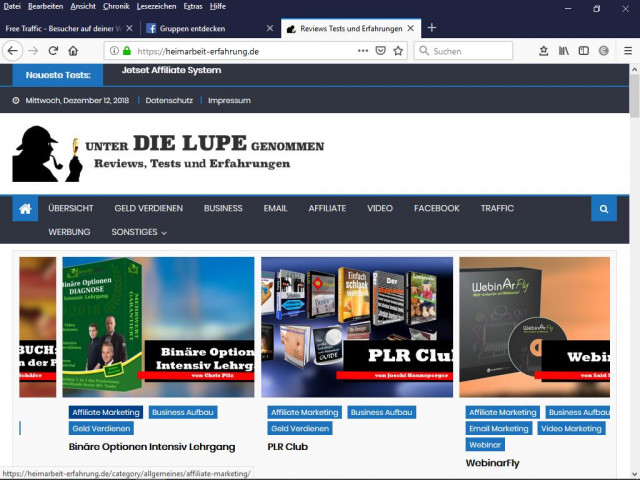The image size is (640, 480).
Task: Click the browser back arrow button
Action: pos(13,51)
